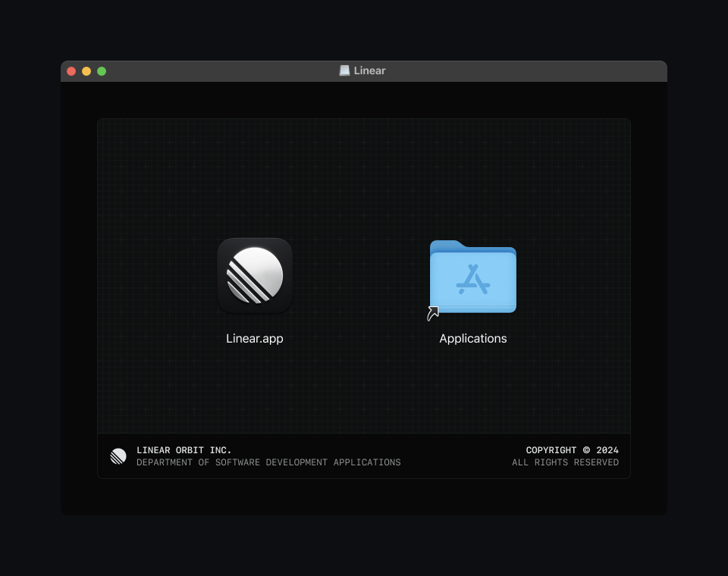Click the disk image icon in the title bar

[344, 70]
